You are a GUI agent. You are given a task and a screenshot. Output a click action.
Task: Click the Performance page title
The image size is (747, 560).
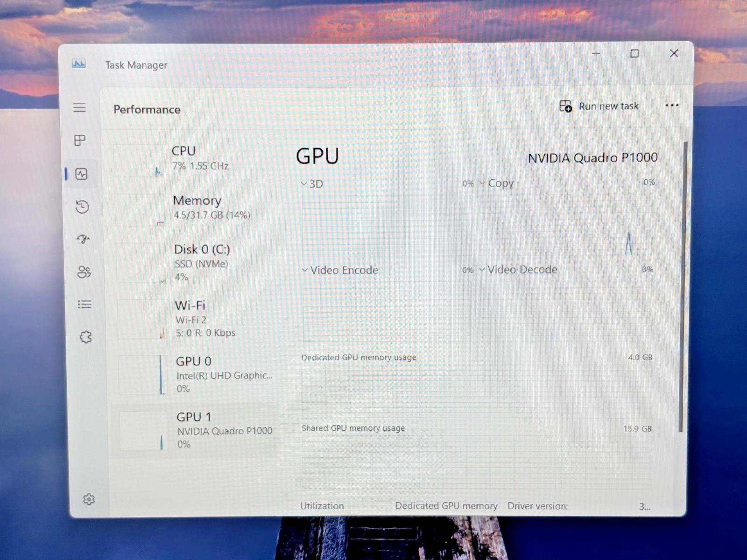pyautogui.click(x=147, y=110)
